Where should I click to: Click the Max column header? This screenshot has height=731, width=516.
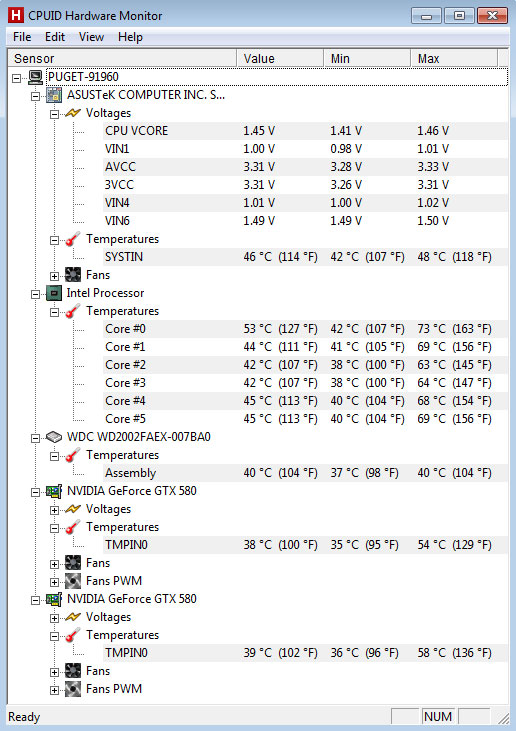coord(454,58)
